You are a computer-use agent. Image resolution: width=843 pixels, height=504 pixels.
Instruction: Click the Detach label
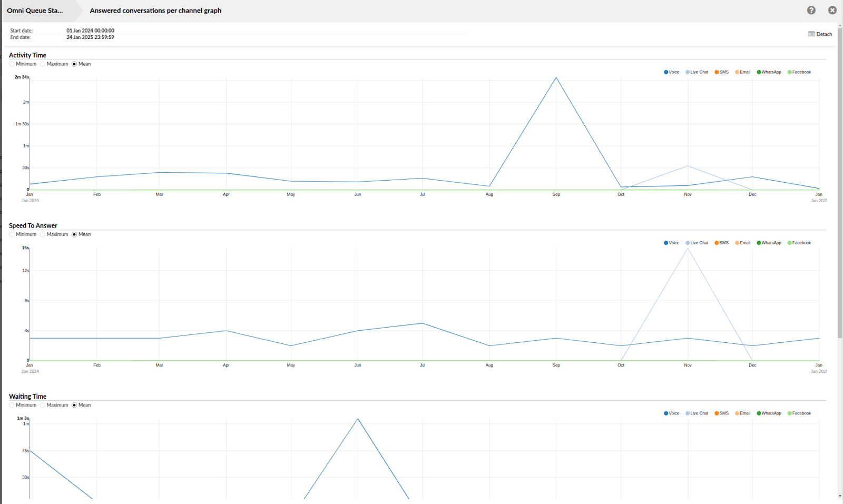[x=824, y=34]
